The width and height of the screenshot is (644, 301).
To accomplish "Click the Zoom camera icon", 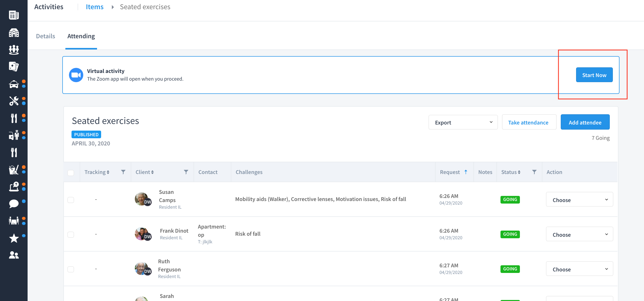I will coord(76,75).
